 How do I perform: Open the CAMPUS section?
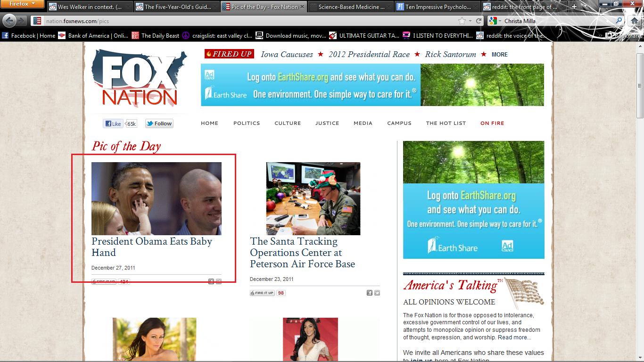tap(399, 123)
